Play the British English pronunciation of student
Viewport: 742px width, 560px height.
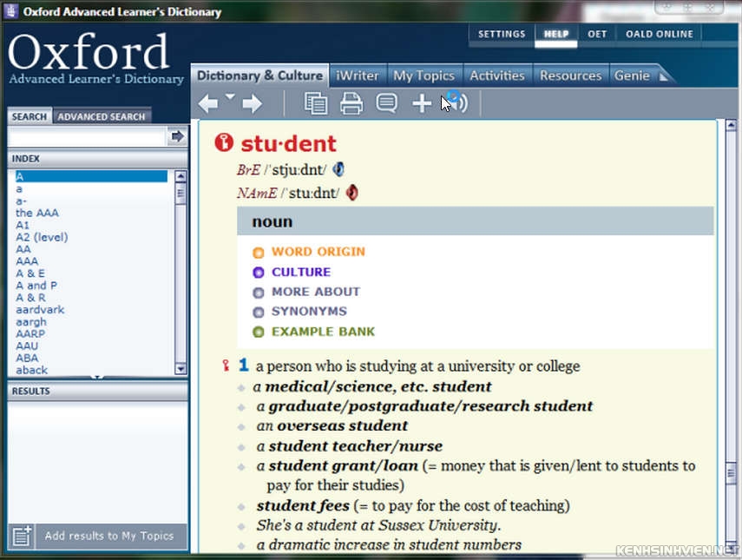point(338,170)
